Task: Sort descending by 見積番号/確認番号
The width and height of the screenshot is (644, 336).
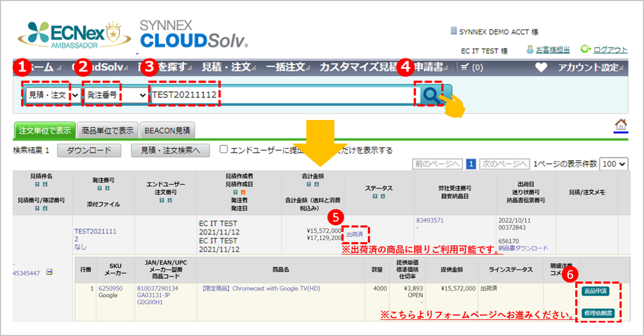Action: coord(45,208)
